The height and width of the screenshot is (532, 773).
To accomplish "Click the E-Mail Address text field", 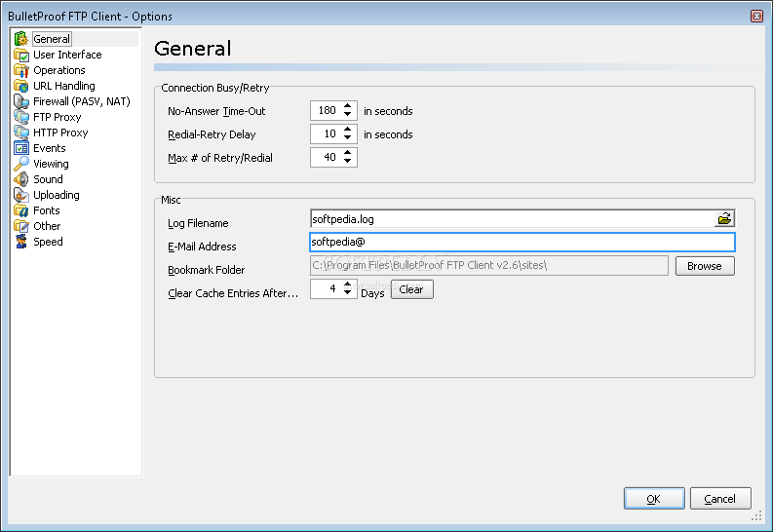I will (x=522, y=242).
